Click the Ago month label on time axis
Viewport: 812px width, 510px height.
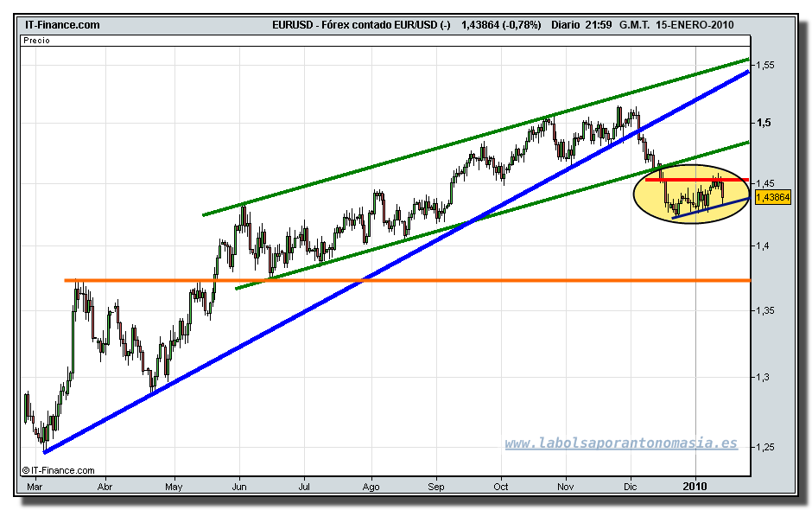[371, 487]
